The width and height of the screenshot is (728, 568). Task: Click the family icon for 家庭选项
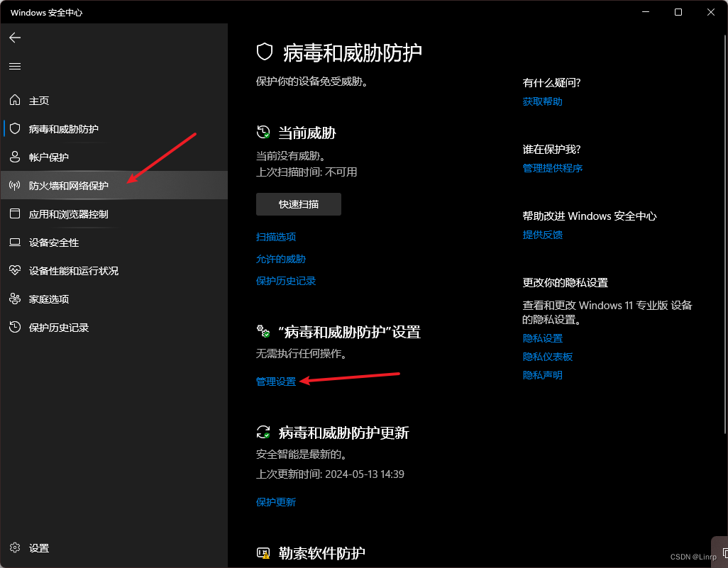pyautogui.click(x=15, y=299)
